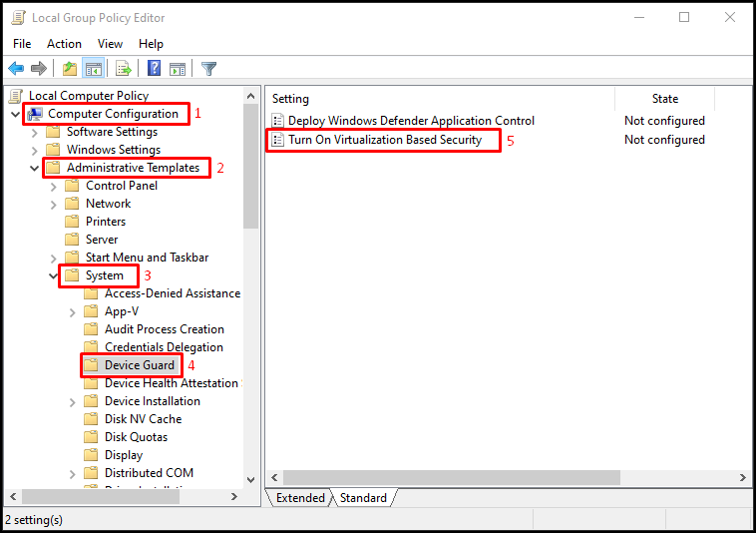
Task: Toggle the Show/Hide Console Tree icon
Action: pos(94,69)
